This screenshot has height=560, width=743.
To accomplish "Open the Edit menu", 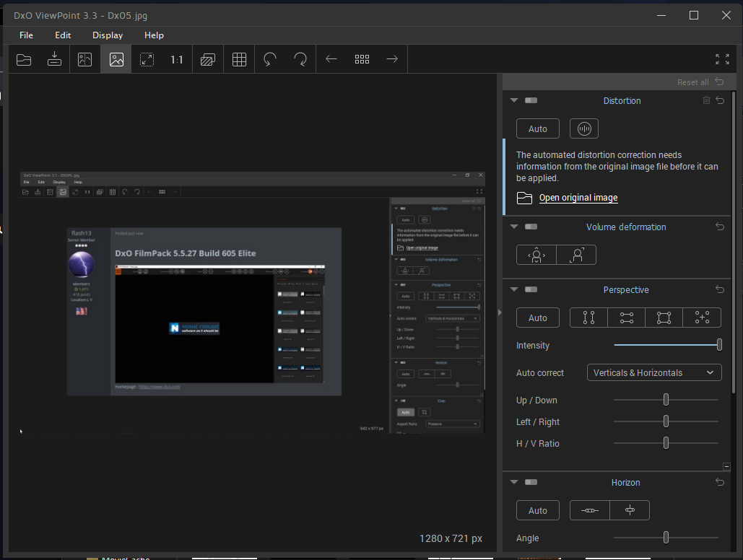I will pos(63,35).
